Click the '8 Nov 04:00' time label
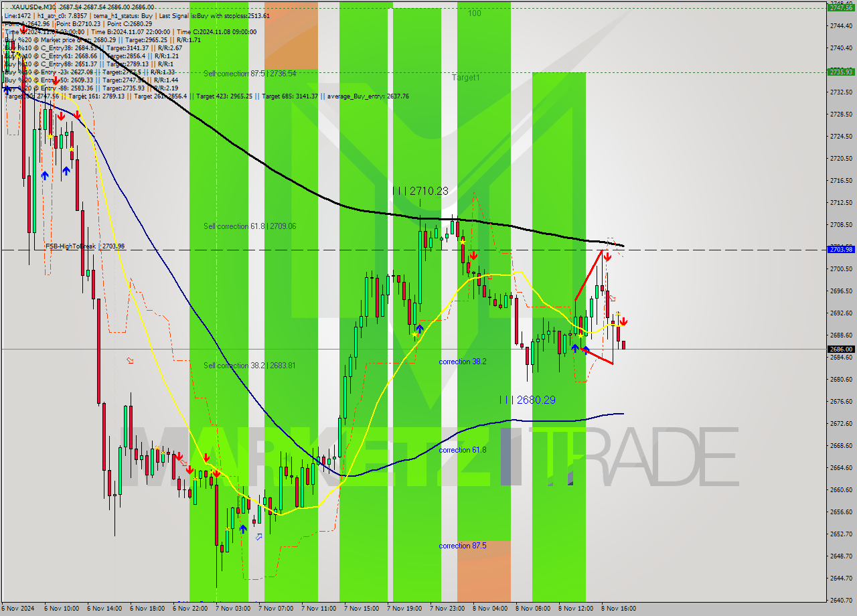This screenshot has height=616, width=857. [x=490, y=609]
